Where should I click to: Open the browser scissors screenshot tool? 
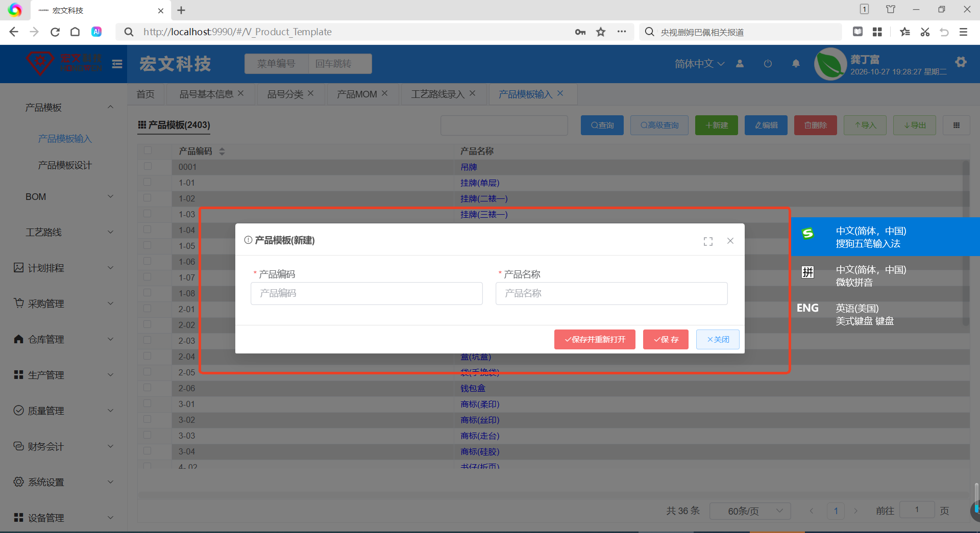pos(925,32)
